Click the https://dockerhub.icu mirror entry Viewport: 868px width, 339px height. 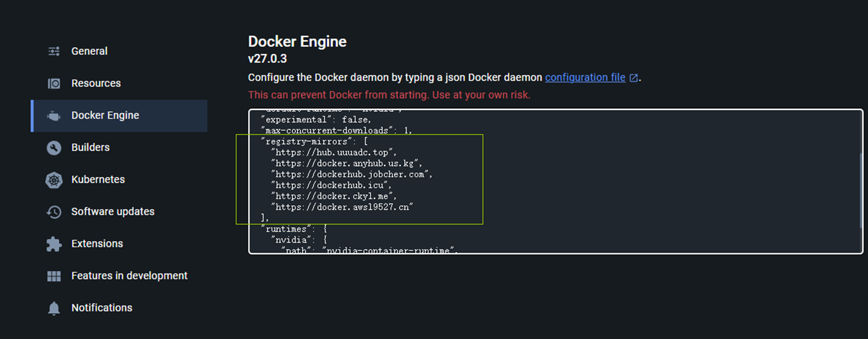point(332,185)
